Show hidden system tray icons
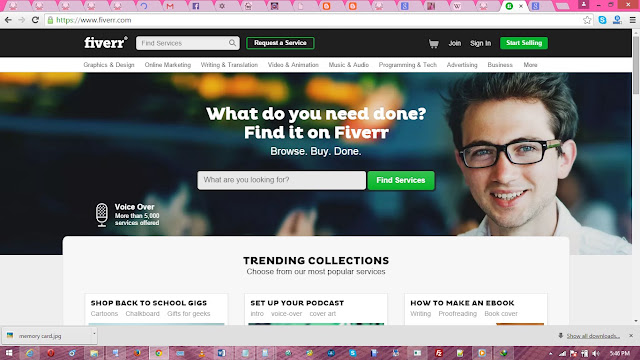 coord(551,353)
